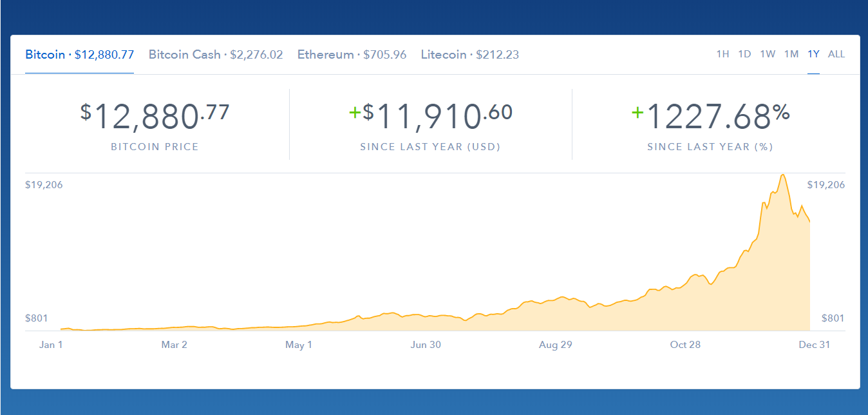Click the Aug 29 date marker
Viewport: 868px width, 415px height.
tap(555, 345)
